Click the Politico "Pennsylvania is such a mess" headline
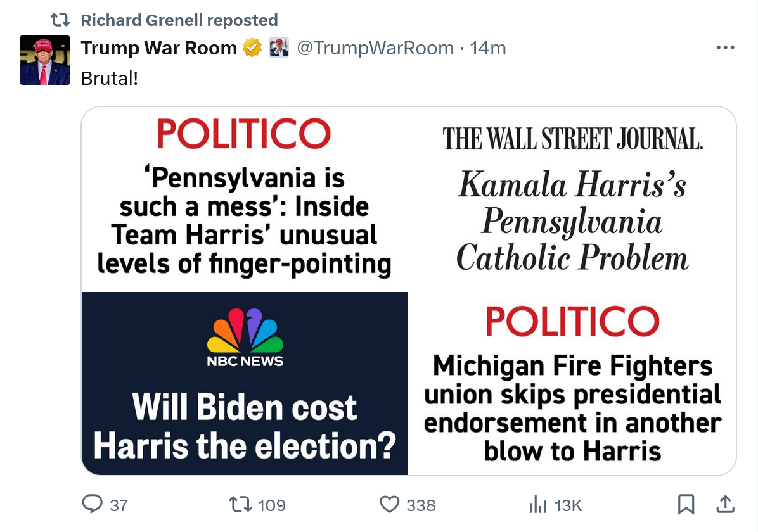This screenshot has height=532, width=758. (244, 222)
